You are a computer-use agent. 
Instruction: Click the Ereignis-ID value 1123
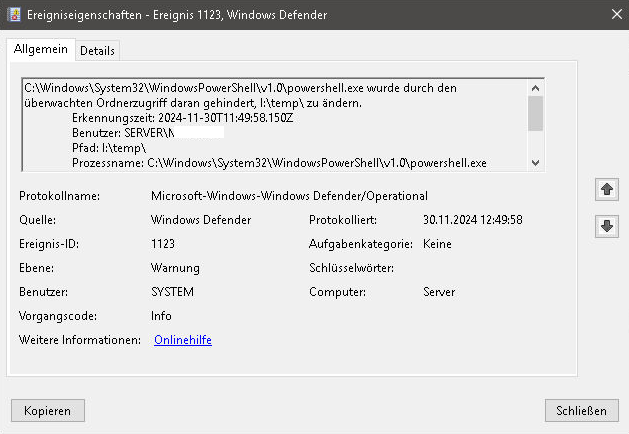(163, 244)
